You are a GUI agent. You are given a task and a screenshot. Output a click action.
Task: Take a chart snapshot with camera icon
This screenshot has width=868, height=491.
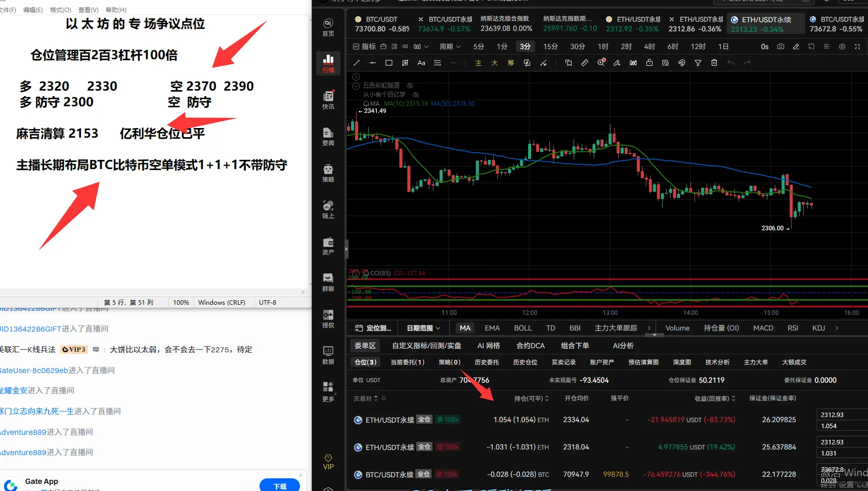pos(781,47)
